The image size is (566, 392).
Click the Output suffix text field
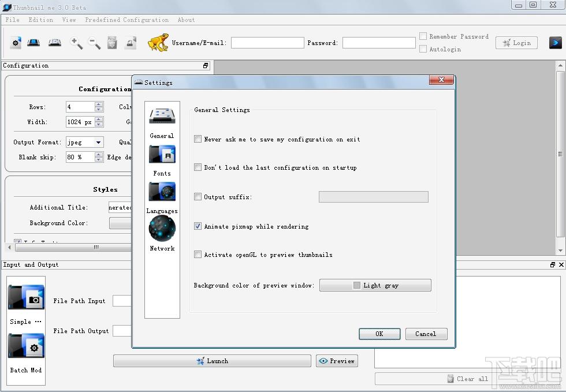click(x=374, y=197)
